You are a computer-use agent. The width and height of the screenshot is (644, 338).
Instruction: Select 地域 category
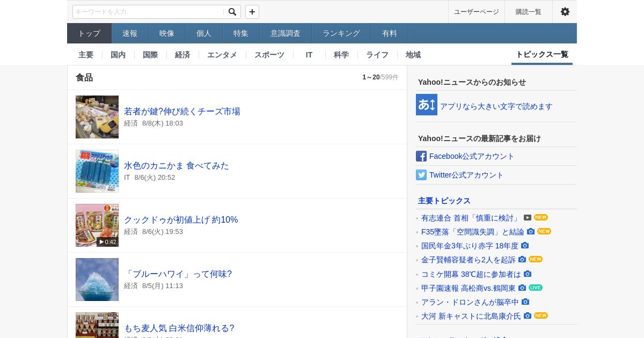pos(413,55)
